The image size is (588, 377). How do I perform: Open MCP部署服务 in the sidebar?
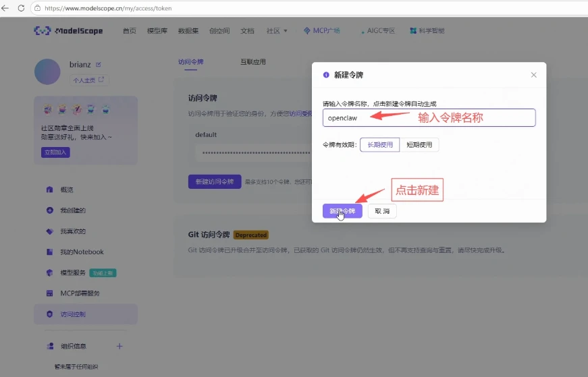coord(80,293)
